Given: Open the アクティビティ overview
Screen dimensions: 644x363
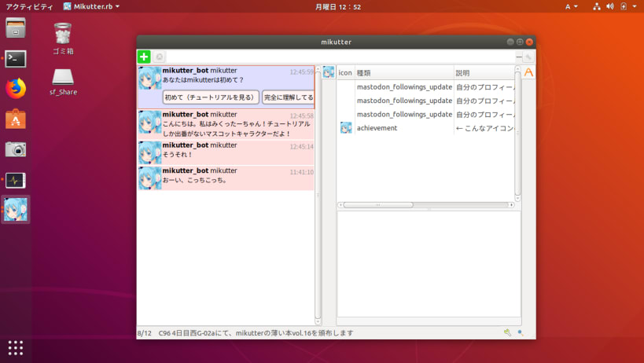Looking at the screenshot, I should tap(29, 6).
